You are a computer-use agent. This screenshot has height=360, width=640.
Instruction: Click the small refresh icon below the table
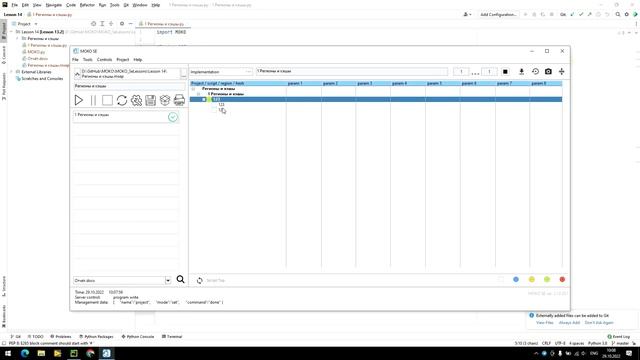[200, 280]
